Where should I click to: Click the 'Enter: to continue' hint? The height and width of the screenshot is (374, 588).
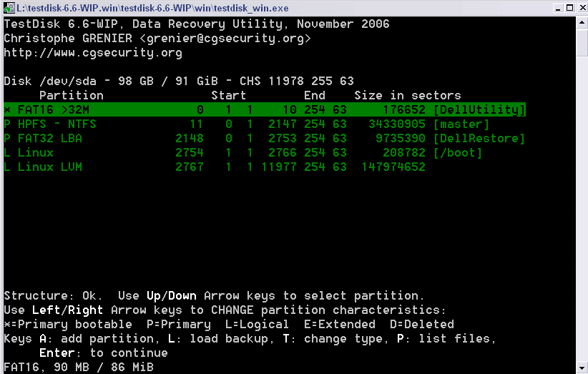(x=104, y=353)
